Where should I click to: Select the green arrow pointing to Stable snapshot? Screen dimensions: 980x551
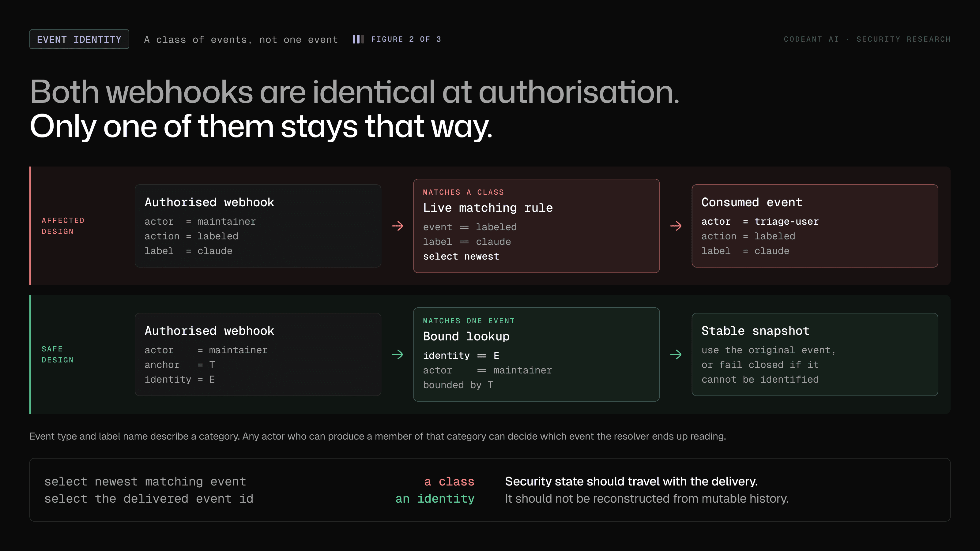click(x=676, y=354)
